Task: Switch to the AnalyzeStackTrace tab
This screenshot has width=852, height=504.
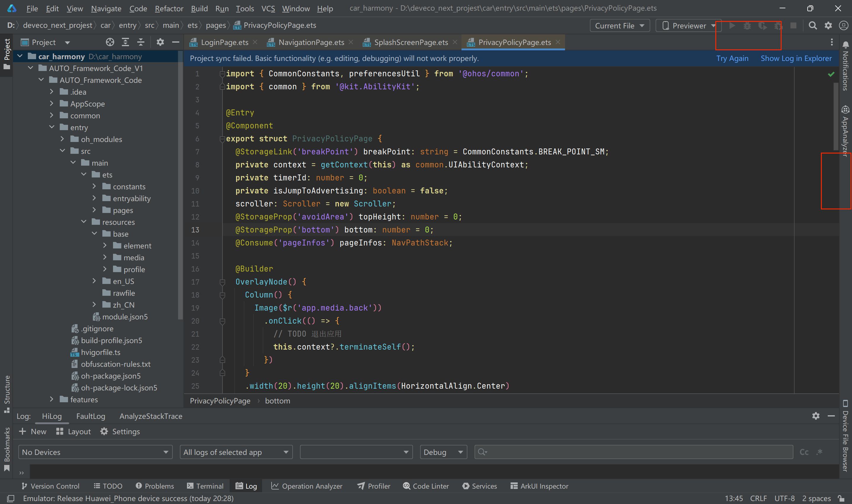Action: pos(151,416)
